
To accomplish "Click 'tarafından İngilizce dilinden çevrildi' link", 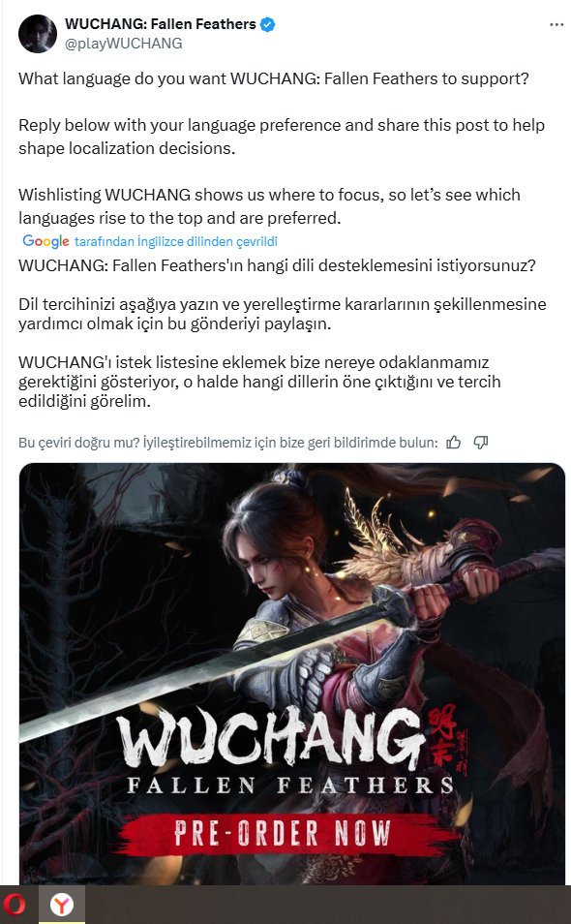I will click(x=176, y=241).
